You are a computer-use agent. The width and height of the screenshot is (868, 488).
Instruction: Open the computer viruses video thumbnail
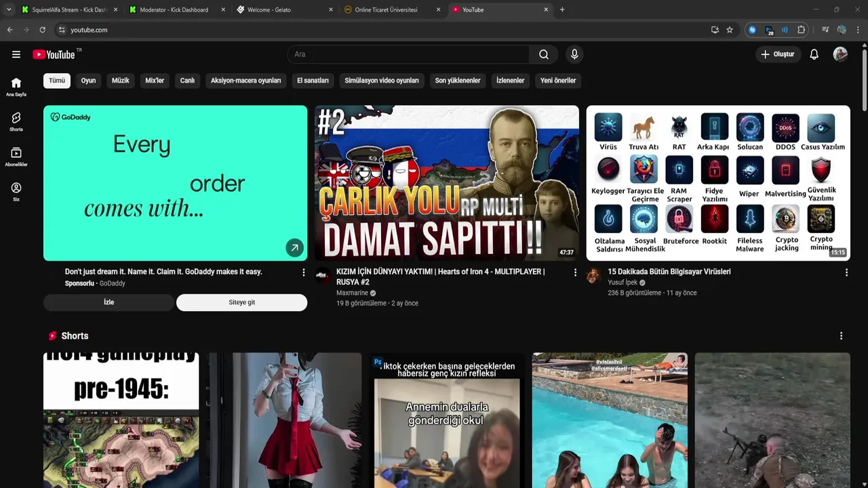point(718,183)
